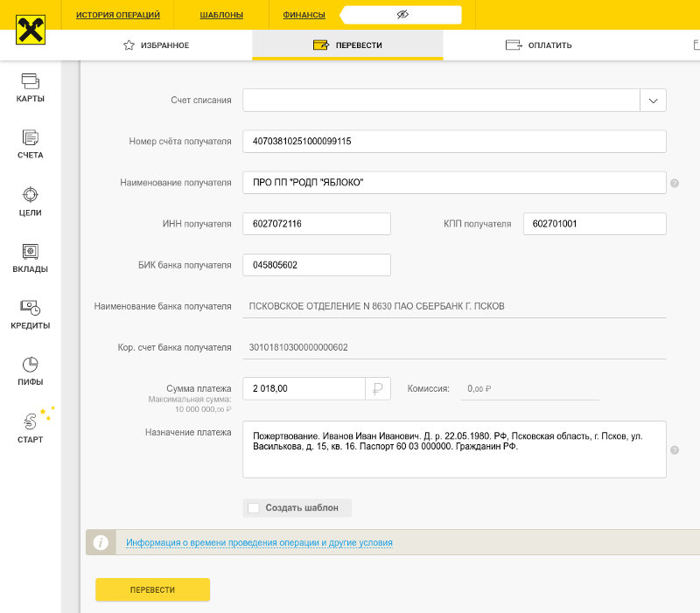Click the Raiffeisen bank logo
Viewport: 700px width, 613px height.
[x=31, y=30]
